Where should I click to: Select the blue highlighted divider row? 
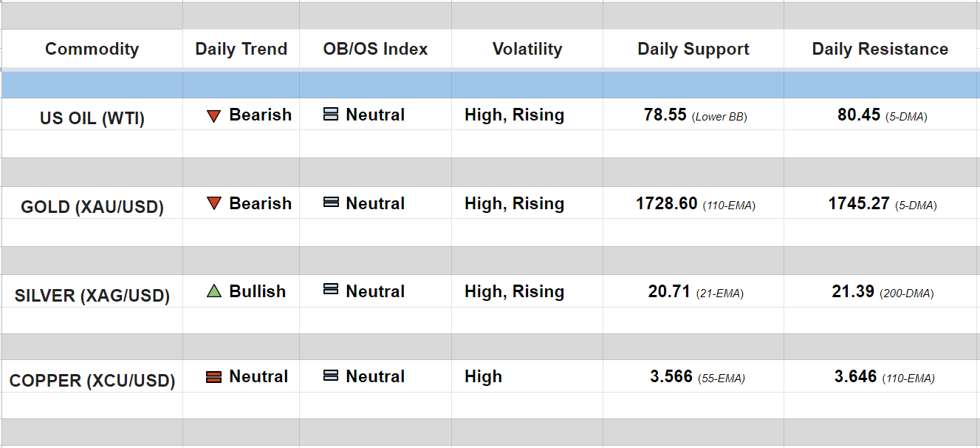[490, 85]
